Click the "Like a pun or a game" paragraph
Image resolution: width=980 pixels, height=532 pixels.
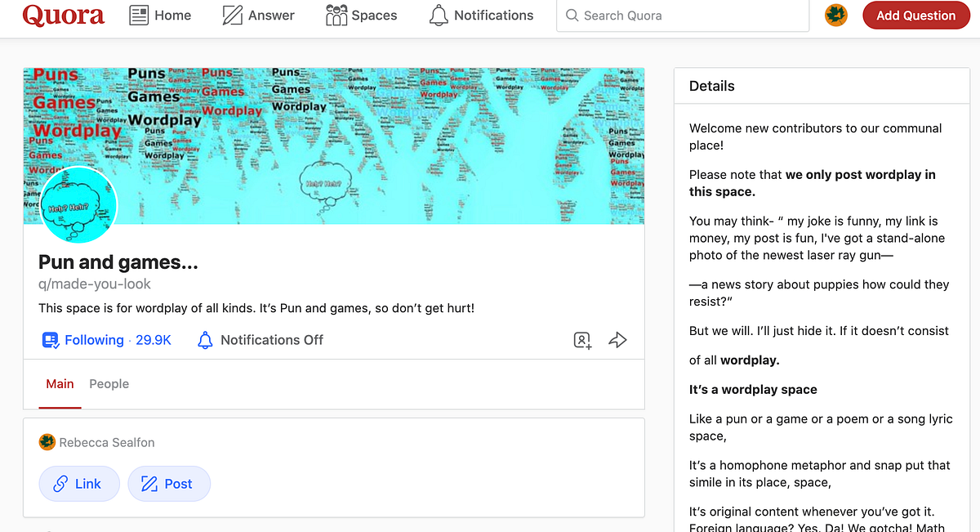click(x=821, y=427)
